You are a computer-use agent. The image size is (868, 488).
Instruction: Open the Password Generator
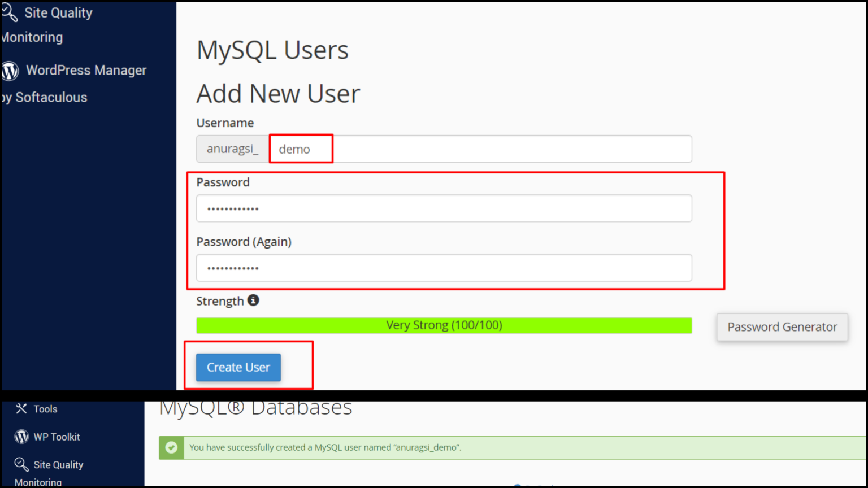click(x=782, y=327)
